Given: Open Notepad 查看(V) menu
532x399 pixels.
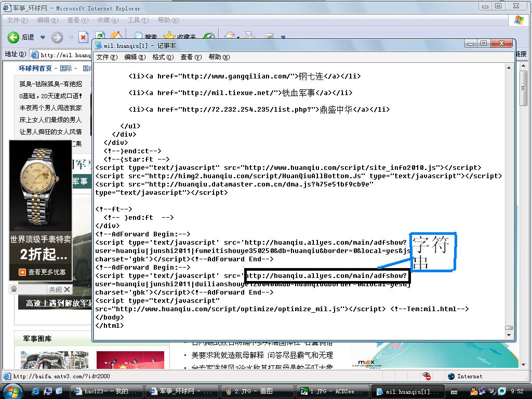Looking at the screenshot, I should 191,57.
